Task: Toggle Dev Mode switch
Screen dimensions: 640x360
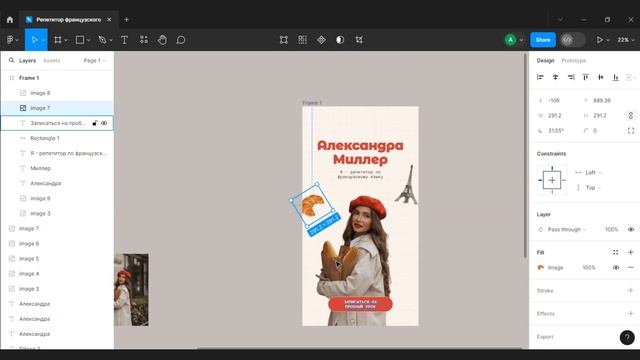Action: pyautogui.click(x=572, y=40)
